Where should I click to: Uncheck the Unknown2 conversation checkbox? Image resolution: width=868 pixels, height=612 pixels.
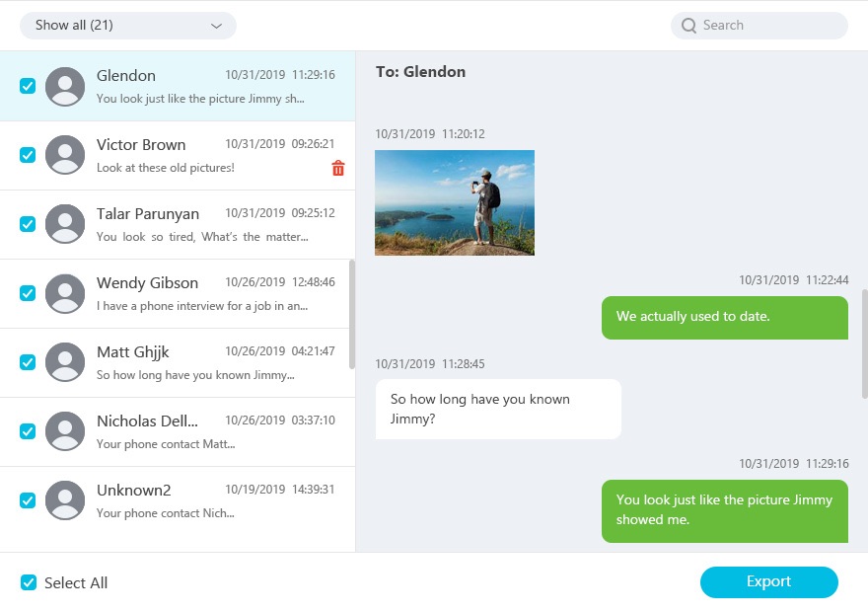[x=28, y=500]
